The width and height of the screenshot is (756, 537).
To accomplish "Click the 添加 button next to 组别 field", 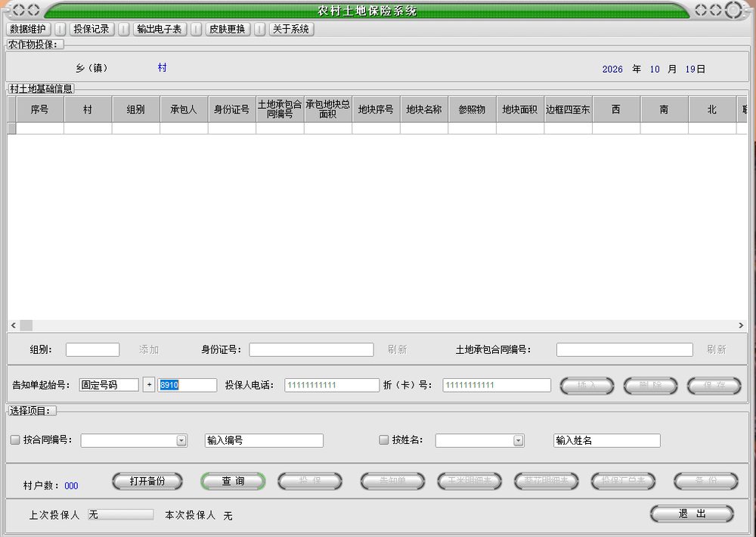I will (149, 349).
